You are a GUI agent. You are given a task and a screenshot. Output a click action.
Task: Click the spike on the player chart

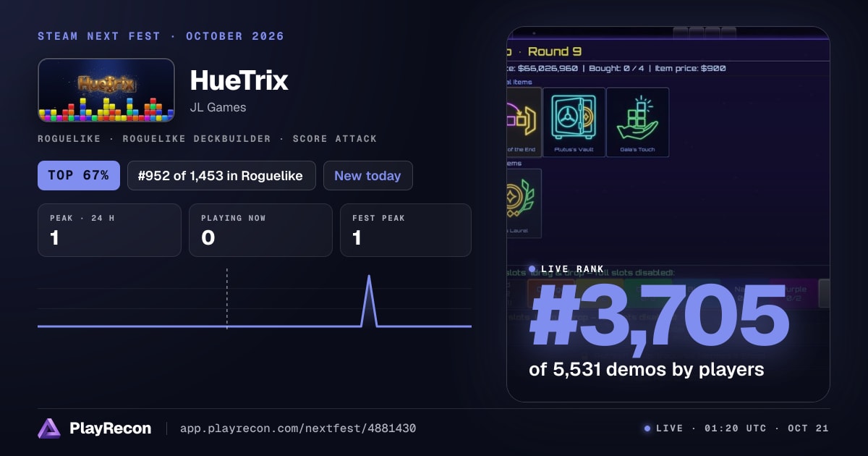pos(369,300)
